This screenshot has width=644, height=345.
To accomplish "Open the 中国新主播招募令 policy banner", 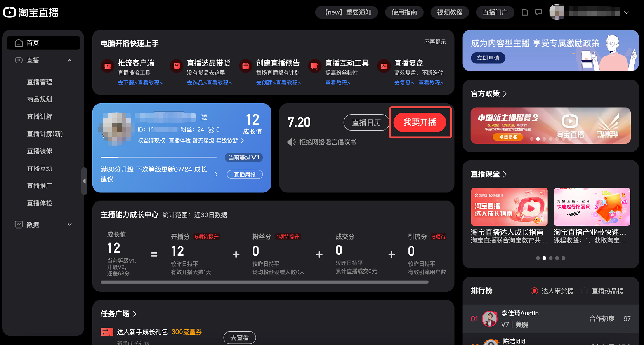I will pos(550,126).
